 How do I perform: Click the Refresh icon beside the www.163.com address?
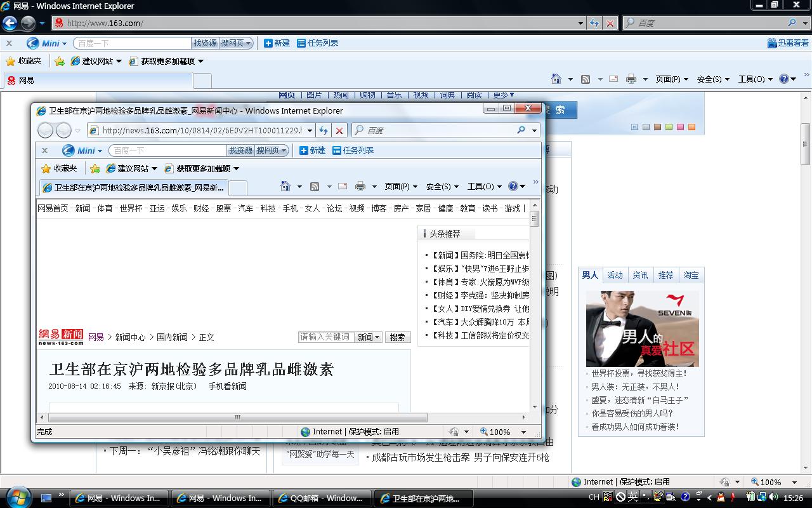(x=594, y=23)
